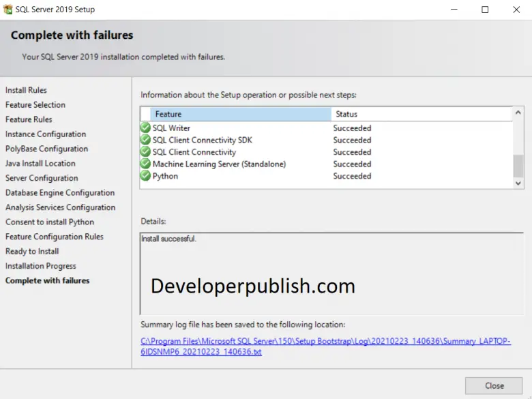Select the SQL Client Connectivity row text
This screenshot has width=532, height=399.
pyautogui.click(x=194, y=151)
